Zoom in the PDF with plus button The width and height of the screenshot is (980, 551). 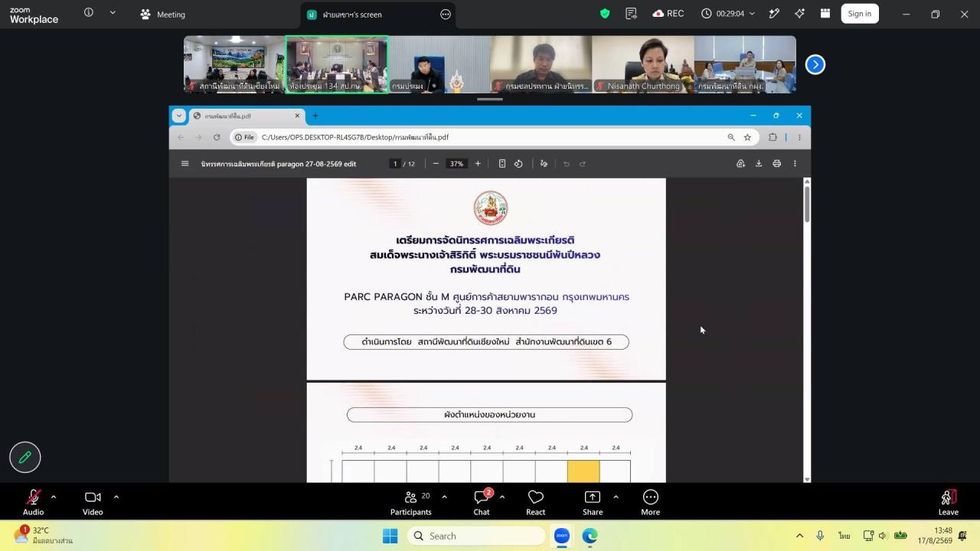(x=478, y=164)
